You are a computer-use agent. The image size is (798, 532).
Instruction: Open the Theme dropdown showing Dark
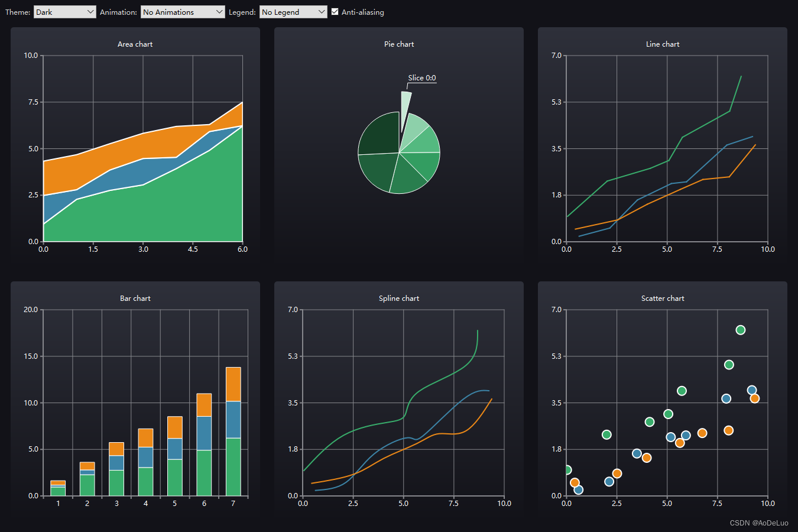click(64, 12)
